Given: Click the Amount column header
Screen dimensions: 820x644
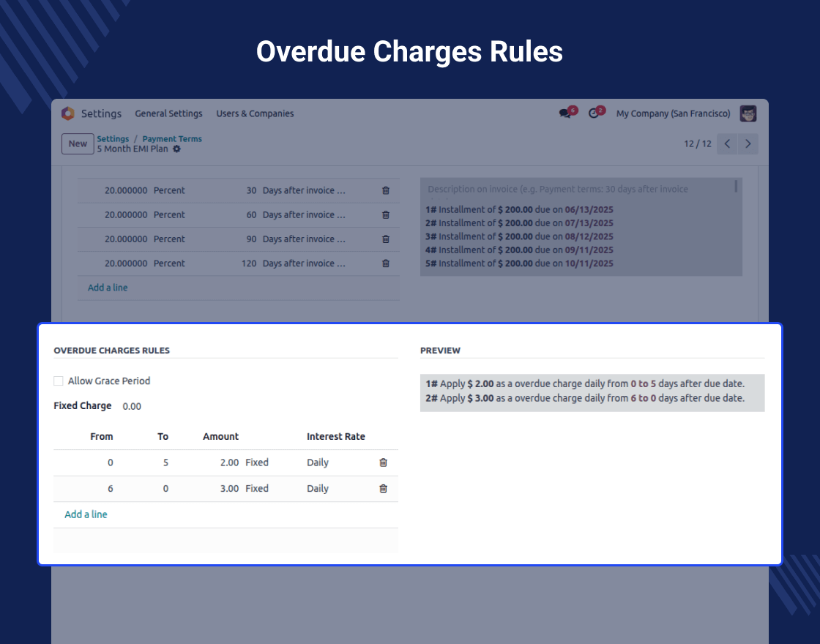Looking at the screenshot, I should (x=220, y=436).
